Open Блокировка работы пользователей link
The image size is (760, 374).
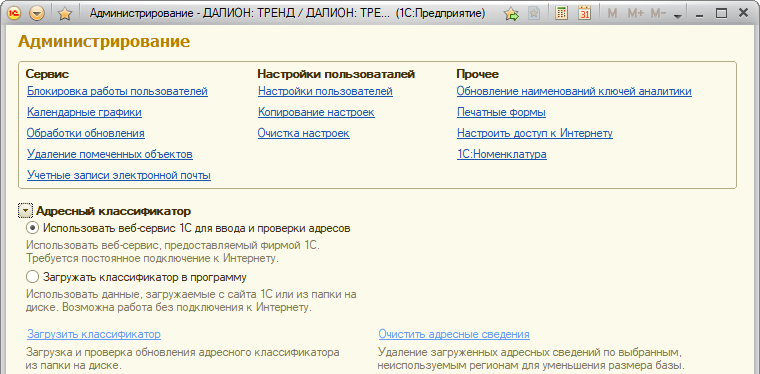[117, 91]
